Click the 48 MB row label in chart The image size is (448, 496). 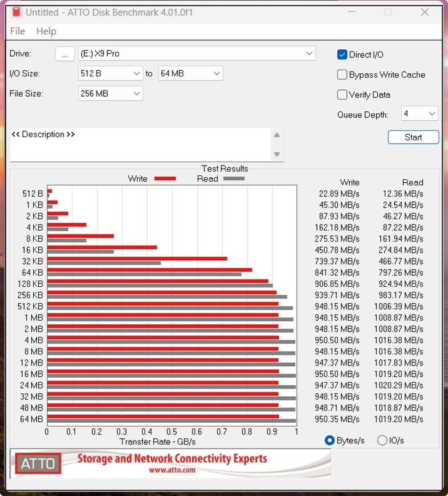point(31,408)
